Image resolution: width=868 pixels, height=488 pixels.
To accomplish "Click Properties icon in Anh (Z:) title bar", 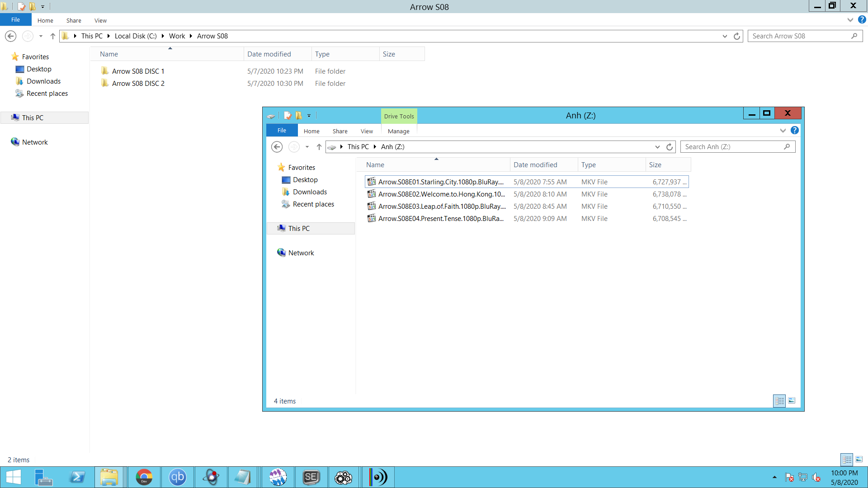I will click(288, 116).
